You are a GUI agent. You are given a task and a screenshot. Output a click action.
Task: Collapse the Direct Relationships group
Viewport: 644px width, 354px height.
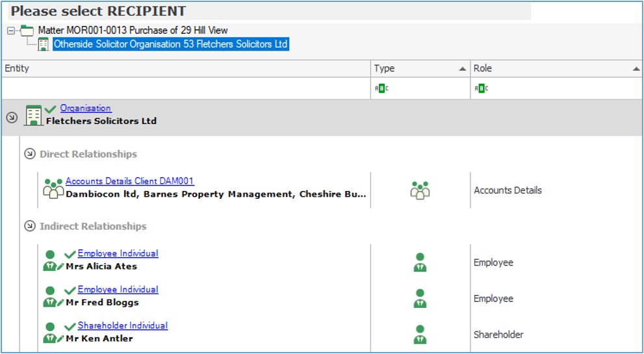point(29,154)
